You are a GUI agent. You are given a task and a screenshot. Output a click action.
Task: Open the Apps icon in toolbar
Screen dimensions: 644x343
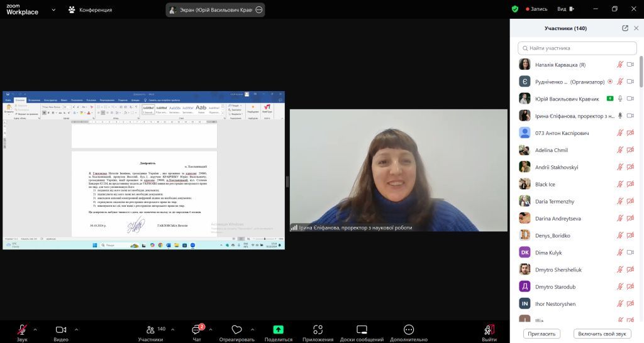tap(318, 329)
